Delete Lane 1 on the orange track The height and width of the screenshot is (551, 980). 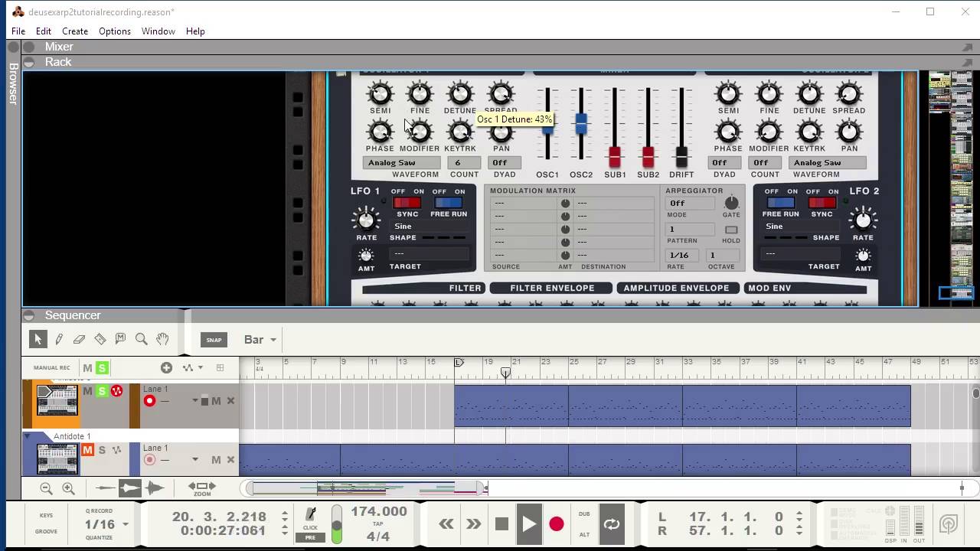click(230, 401)
